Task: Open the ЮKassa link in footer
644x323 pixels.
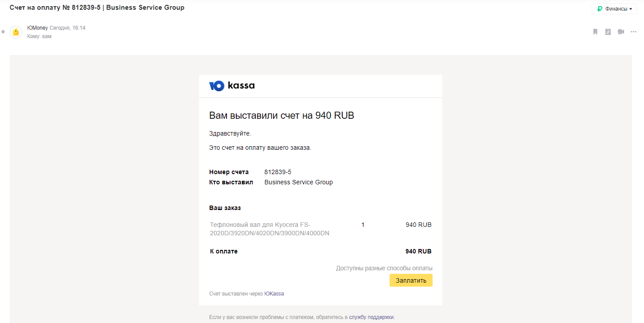Action: tap(274, 294)
